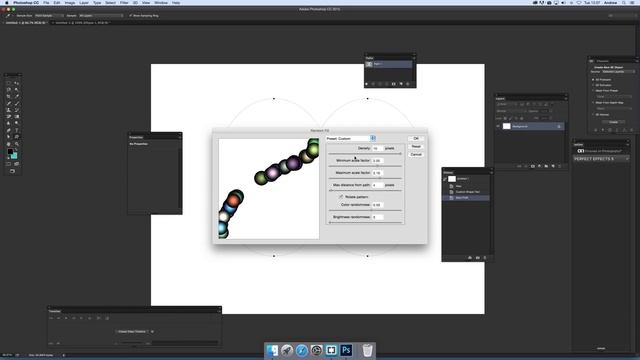Select the Pen tool in toolbox
The image size is (640, 360).
pos(9,130)
